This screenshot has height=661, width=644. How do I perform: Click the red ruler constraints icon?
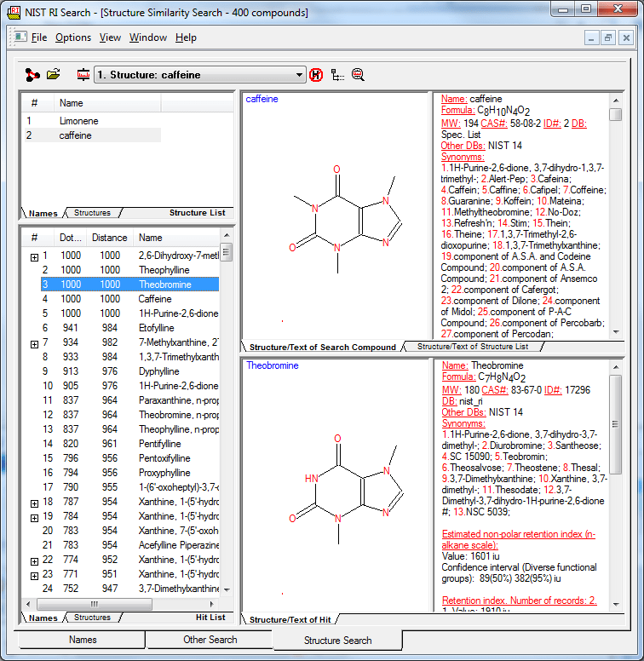tap(83, 75)
